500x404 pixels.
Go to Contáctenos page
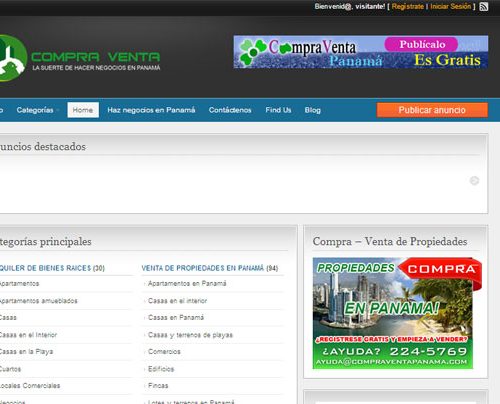tap(230, 110)
